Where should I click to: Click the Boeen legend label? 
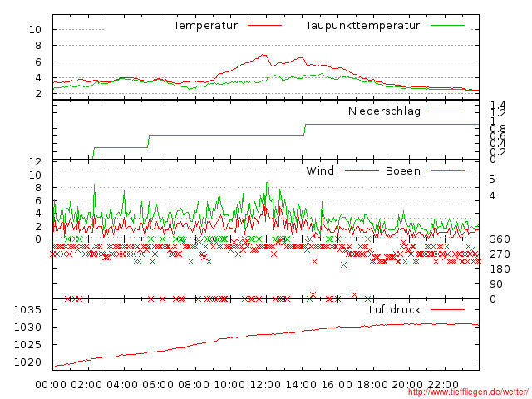(402, 170)
